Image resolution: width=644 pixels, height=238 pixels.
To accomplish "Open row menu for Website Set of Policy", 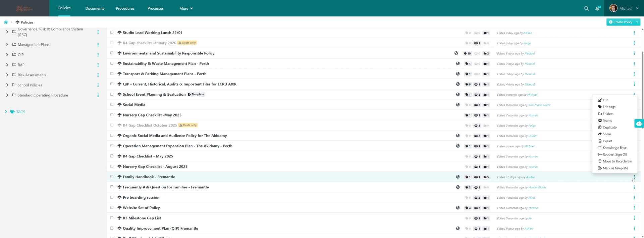I will click(634, 208).
